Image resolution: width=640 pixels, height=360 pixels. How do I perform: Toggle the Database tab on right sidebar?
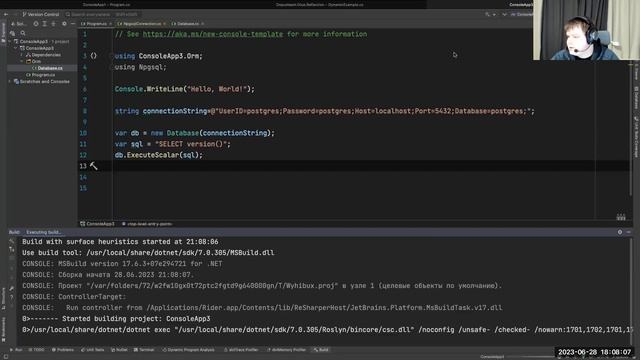point(636,98)
